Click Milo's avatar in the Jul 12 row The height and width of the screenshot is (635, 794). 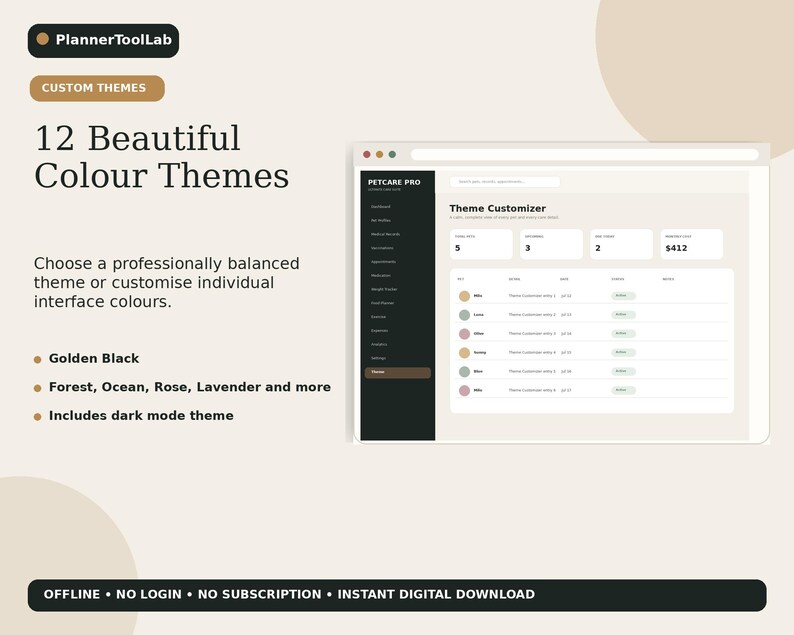coord(464,296)
